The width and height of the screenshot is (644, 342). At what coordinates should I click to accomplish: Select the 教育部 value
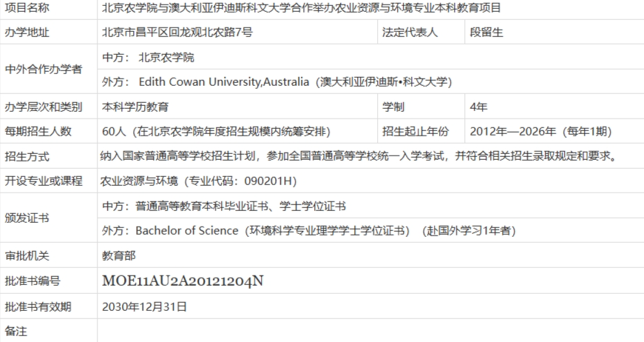[119, 255]
